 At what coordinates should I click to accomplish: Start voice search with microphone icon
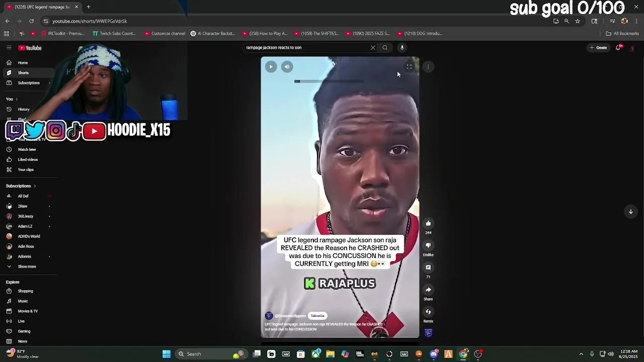pyautogui.click(x=402, y=48)
